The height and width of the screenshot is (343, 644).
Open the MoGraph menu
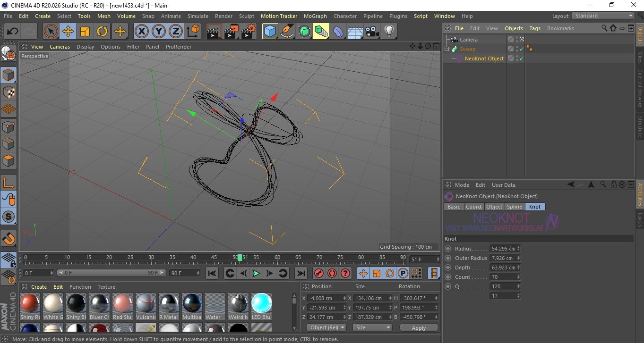315,16
